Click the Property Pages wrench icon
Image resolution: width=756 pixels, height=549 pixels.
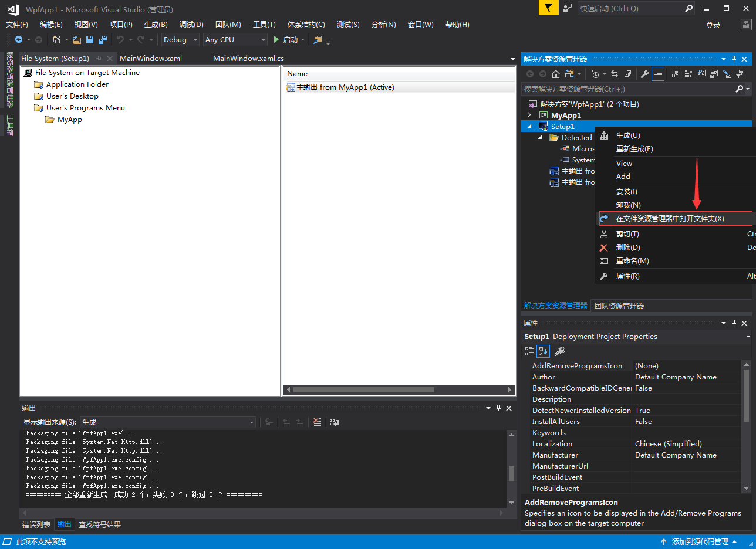560,351
